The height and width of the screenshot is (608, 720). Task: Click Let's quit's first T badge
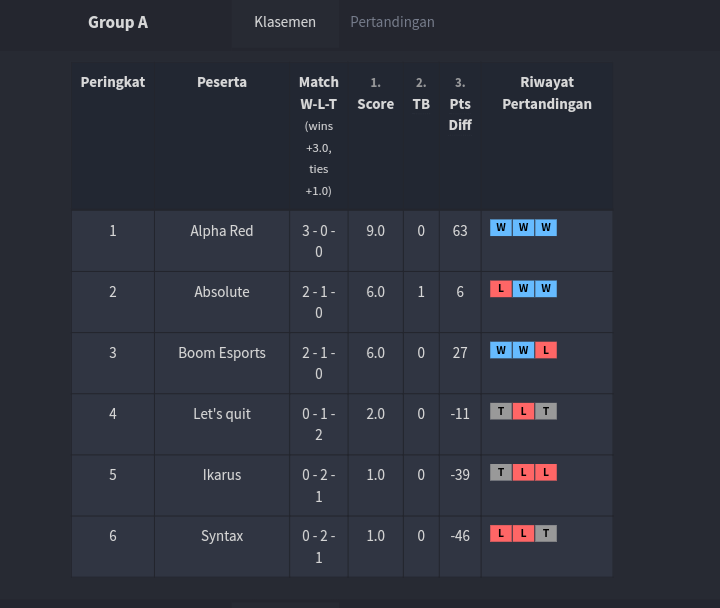coord(500,411)
